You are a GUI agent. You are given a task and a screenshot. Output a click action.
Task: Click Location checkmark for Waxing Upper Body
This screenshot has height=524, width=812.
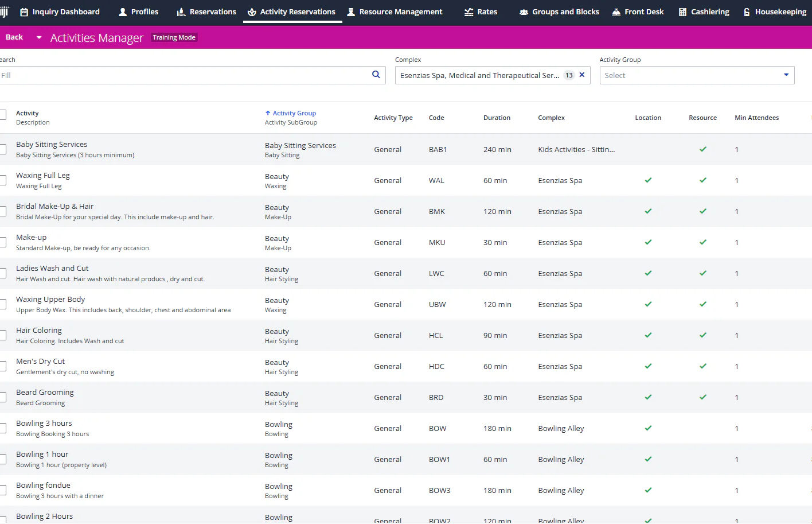(x=648, y=304)
